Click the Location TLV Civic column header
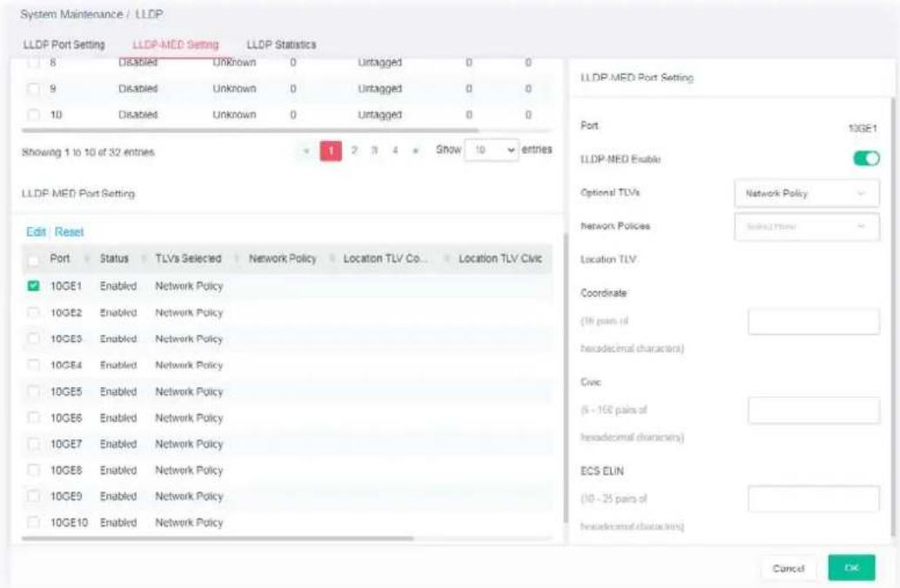This screenshot has width=900, height=588. [x=500, y=258]
